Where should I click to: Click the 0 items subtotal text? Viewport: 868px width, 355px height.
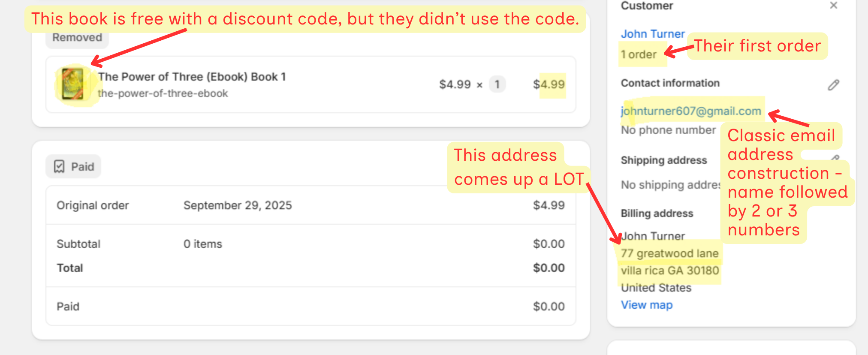coord(203,244)
